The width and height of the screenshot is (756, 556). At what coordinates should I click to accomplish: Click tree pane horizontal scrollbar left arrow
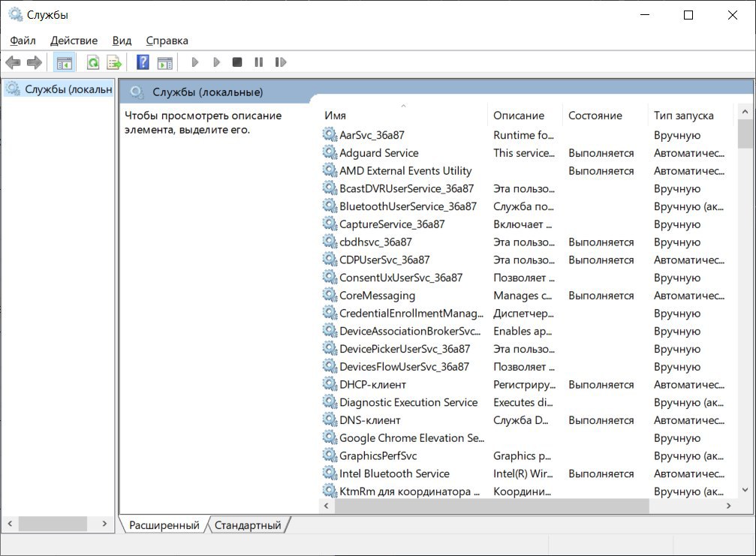[x=10, y=523]
